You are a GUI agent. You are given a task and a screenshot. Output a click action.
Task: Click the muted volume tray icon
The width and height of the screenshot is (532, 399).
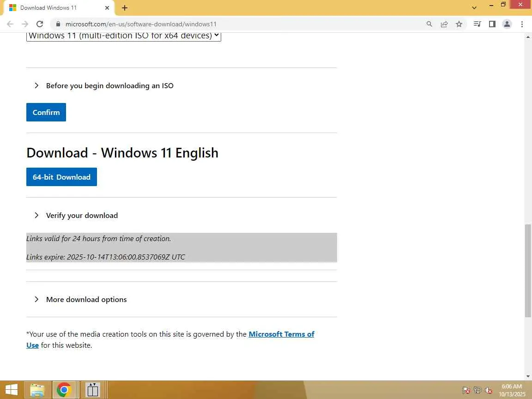(488, 391)
